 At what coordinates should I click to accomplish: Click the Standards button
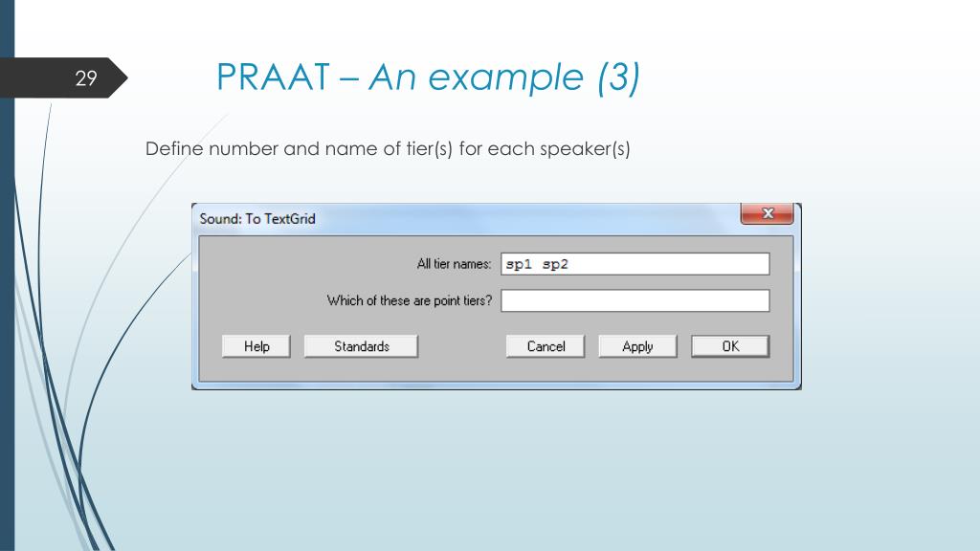click(361, 346)
